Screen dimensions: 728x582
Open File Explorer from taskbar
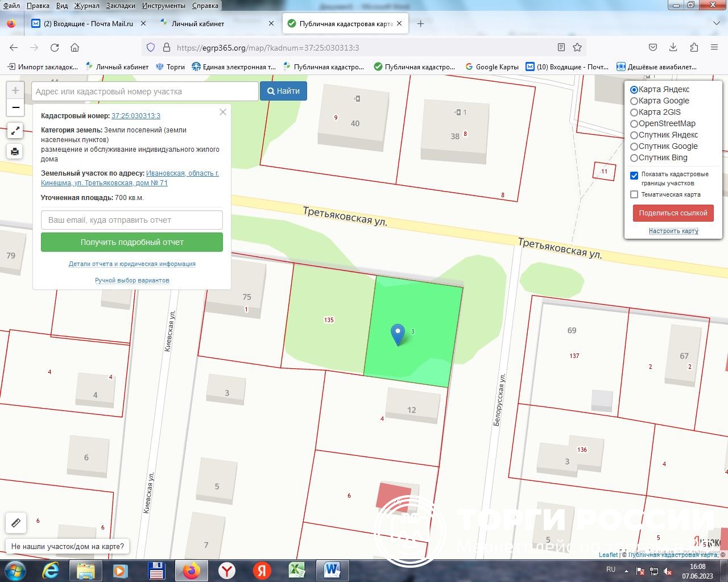pyautogui.click(x=85, y=570)
